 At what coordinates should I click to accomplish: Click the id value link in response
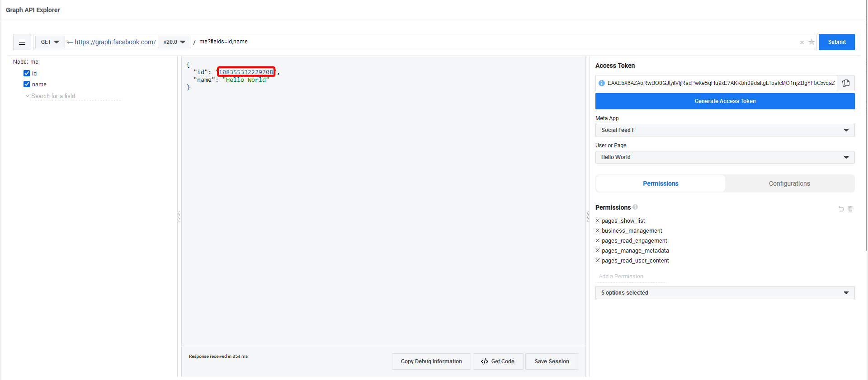[246, 72]
